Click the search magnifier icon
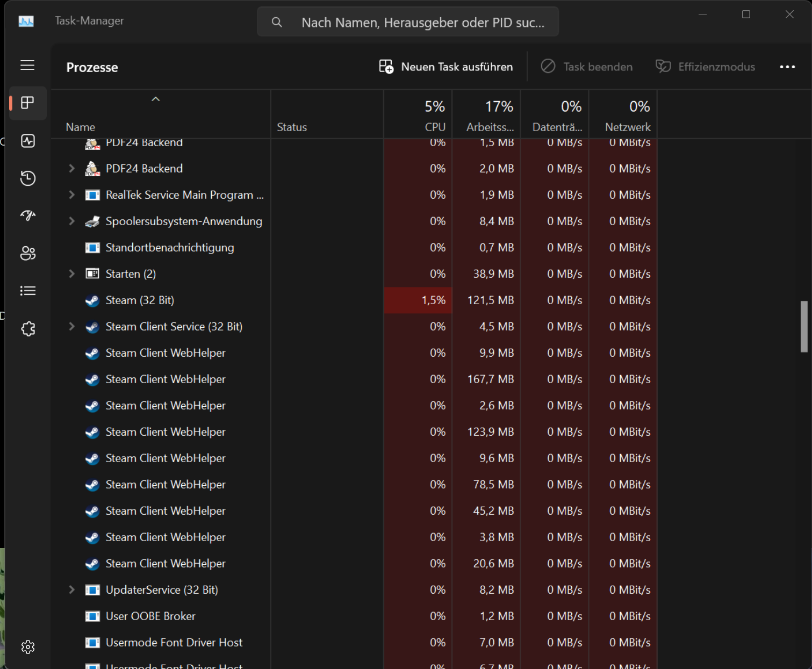Screen dimensions: 812x669 point(277,22)
